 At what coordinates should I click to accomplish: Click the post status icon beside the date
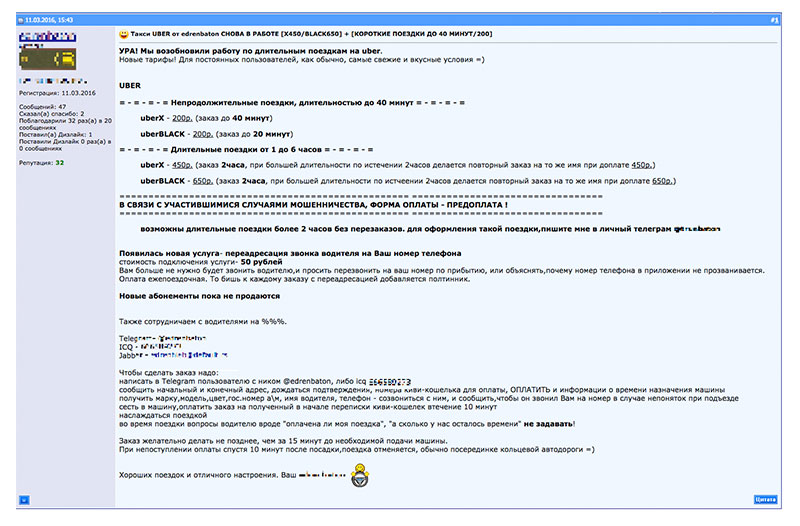(21, 19)
